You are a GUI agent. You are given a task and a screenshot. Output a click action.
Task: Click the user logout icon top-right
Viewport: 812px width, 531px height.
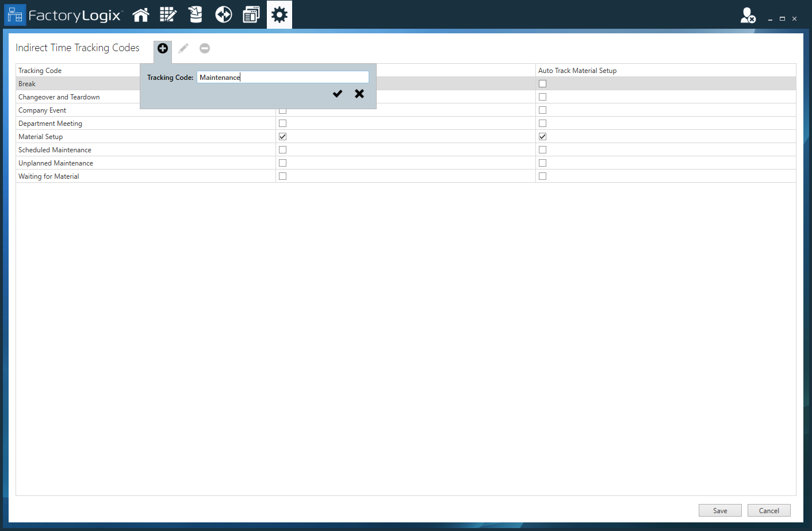(x=747, y=17)
